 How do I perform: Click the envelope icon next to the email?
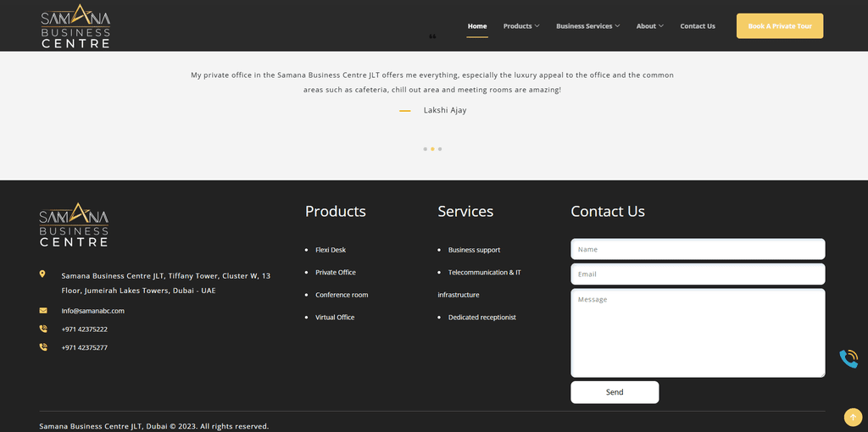[x=43, y=310]
